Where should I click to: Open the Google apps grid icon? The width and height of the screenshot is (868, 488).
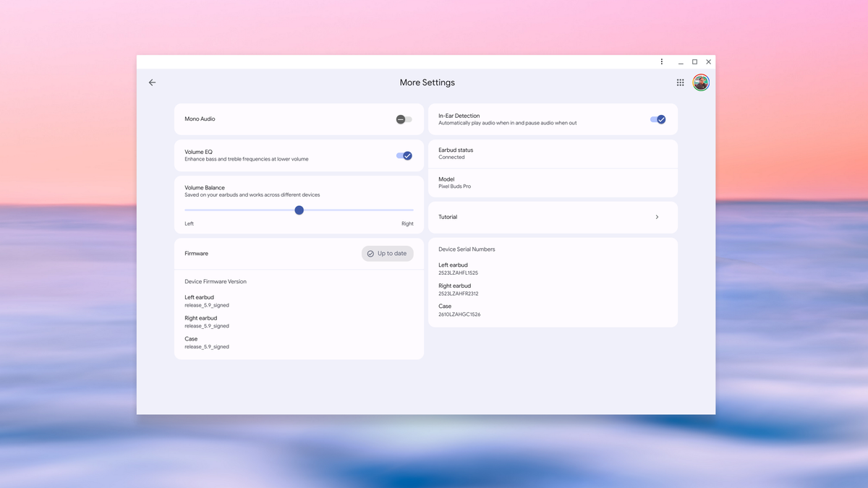tap(680, 82)
